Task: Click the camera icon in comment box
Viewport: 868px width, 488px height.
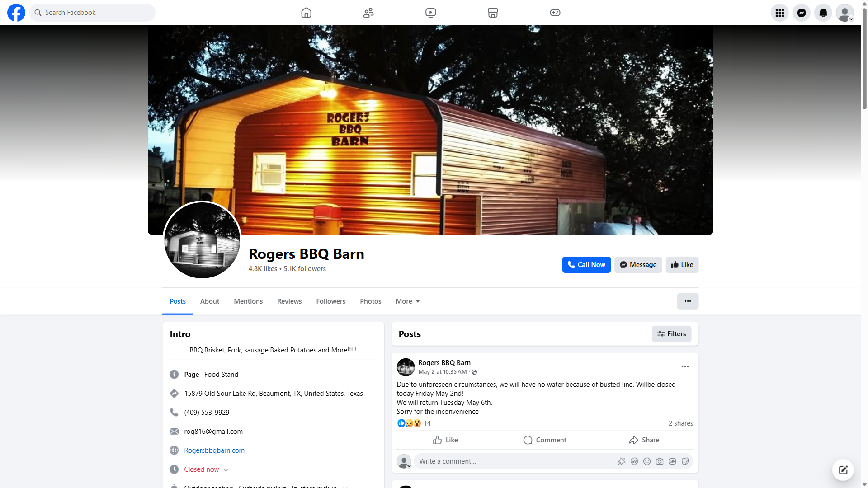Action: tap(660, 461)
